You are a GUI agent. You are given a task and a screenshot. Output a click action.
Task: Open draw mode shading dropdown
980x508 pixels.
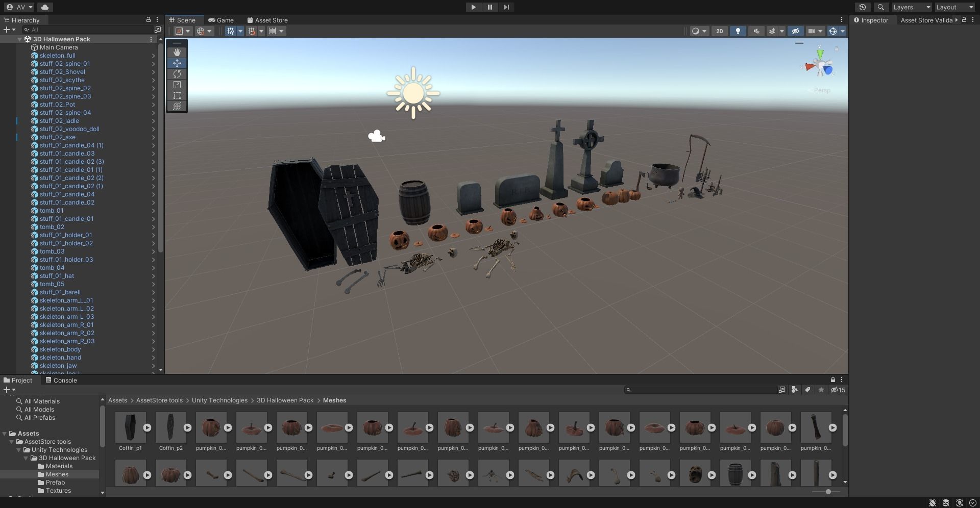point(699,31)
